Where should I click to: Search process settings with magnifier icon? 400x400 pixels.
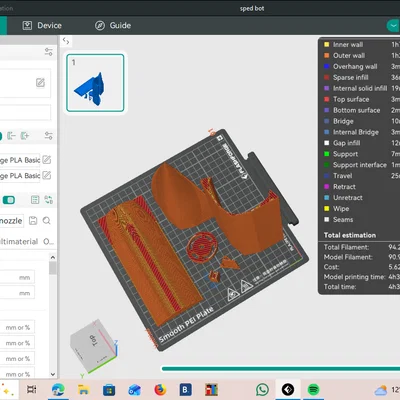[x=47, y=221]
